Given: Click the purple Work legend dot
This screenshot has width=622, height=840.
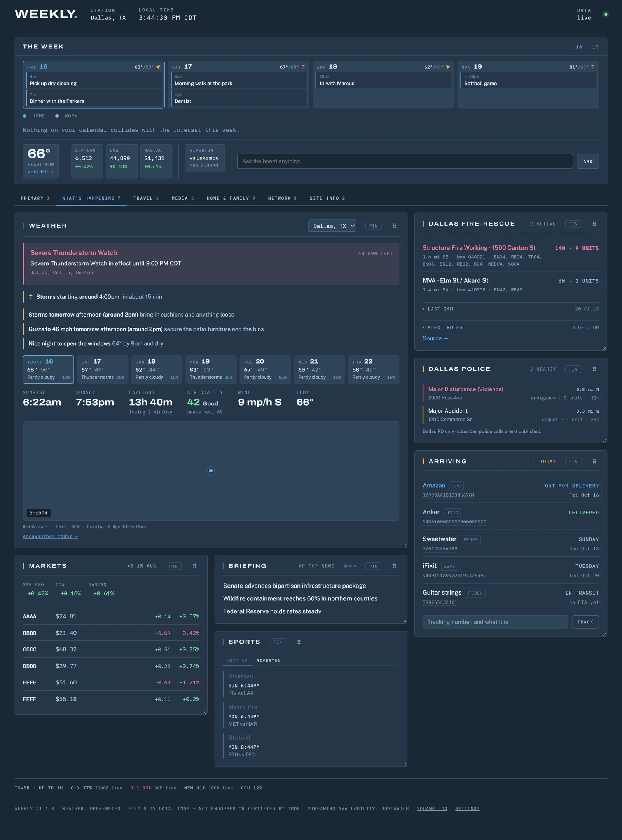Looking at the screenshot, I should (57, 116).
